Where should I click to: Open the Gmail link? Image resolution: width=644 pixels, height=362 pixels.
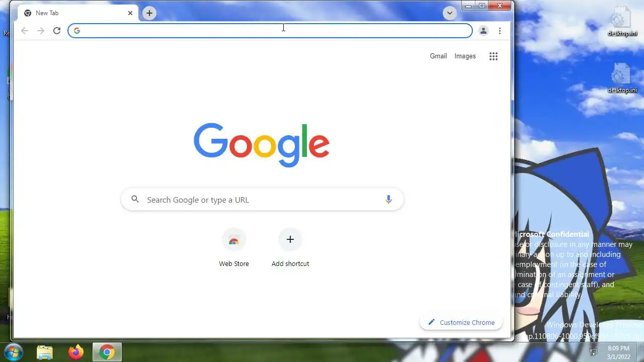click(438, 56)
